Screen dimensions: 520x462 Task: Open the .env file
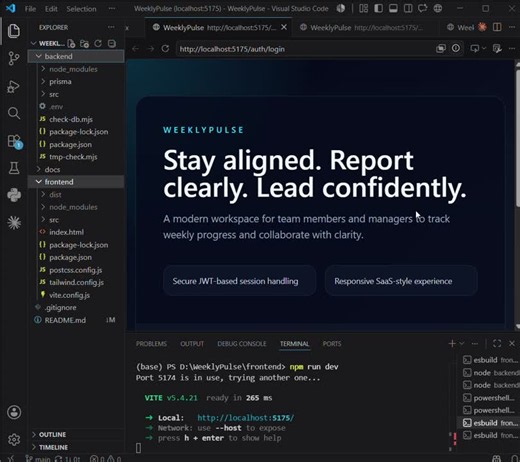pyautogui.click(x=76, y=107)
